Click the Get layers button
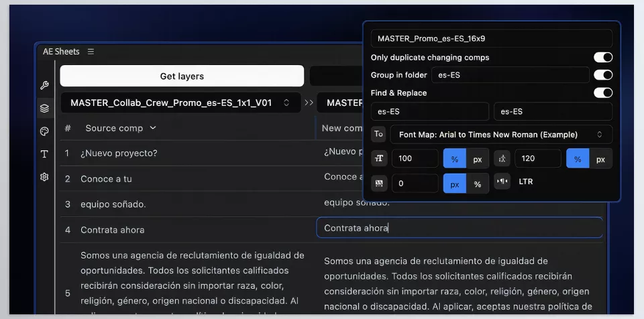Image resolution: width=644 pixels, height=319 pixels. 182,76
